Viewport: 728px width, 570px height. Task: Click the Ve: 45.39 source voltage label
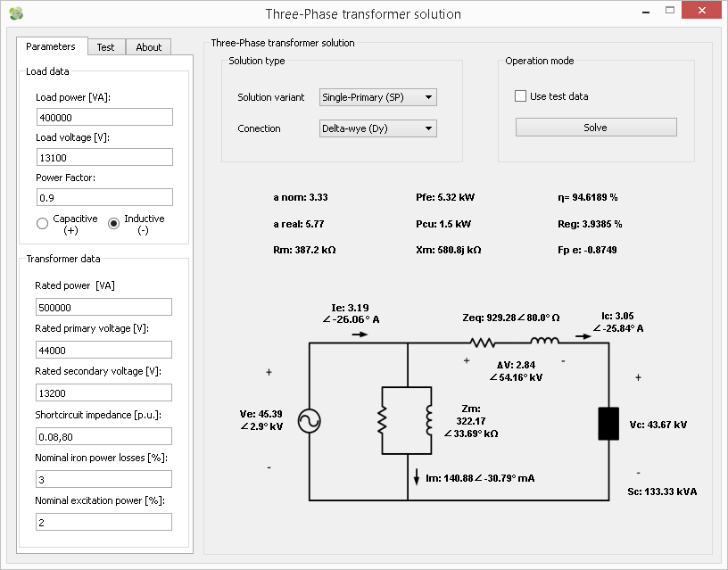pyautogui.click(x=261, y=420)
